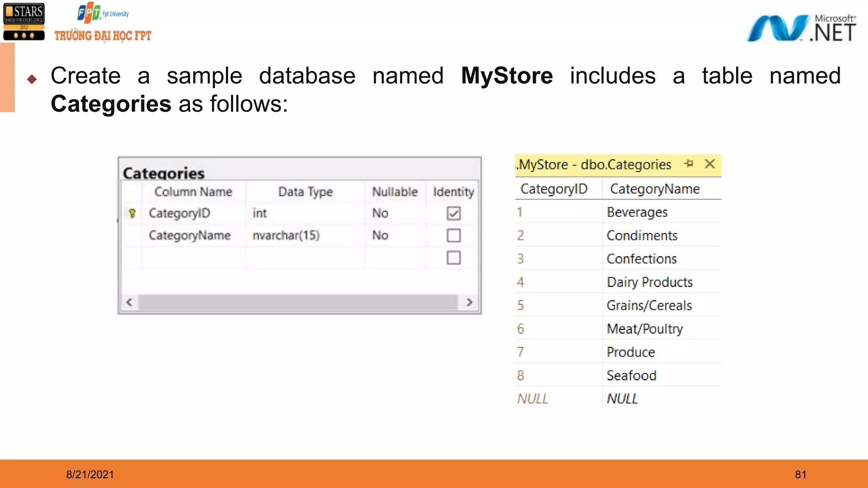Select the Seafood cell

pyautogui.click(x=662, y=375)
